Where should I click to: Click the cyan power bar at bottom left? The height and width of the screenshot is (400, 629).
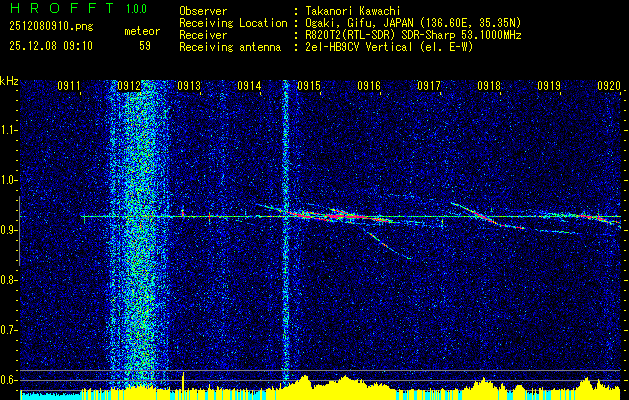(x=50, y=395)
